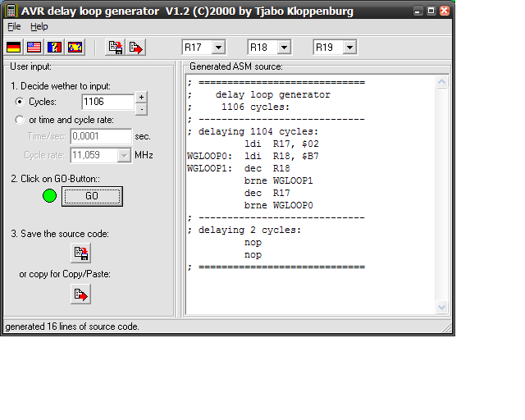Screen dimensions: 525x420
Task: Select the time and cycle rate radio button
Action: click(20, 120)
